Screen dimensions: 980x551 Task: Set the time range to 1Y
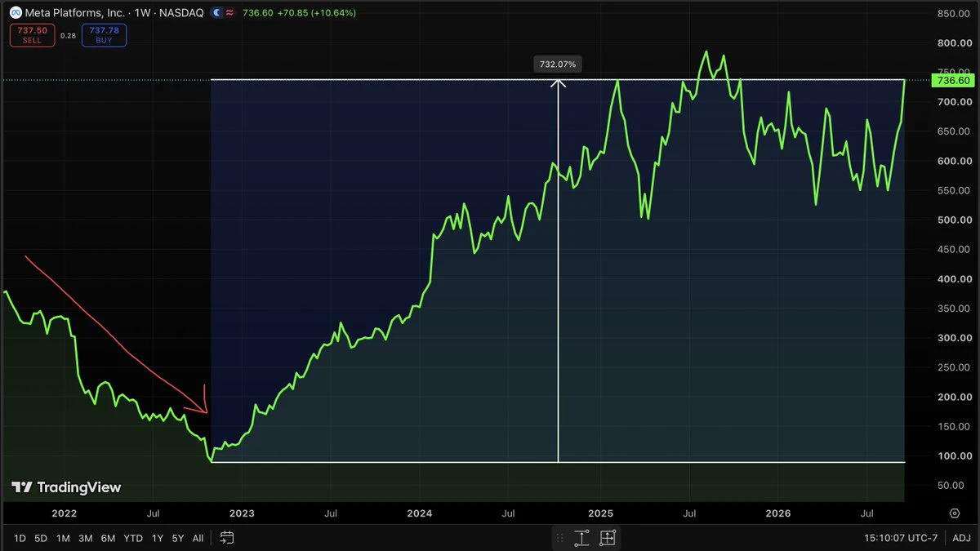click(x=158, y=538)
